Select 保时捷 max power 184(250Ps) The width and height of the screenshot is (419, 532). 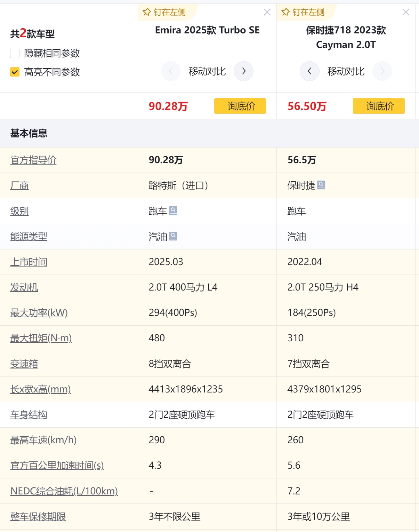point(312,313)
